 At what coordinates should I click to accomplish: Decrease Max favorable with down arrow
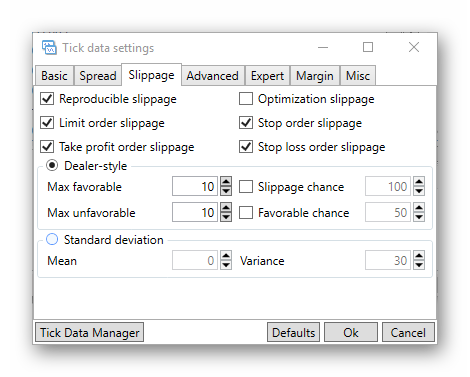click(x=226, y=191)
